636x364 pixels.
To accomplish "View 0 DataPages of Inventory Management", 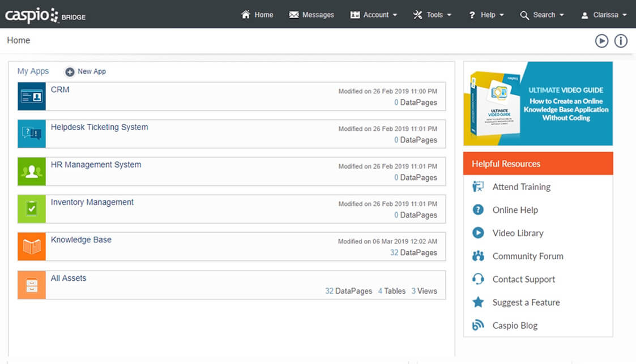I will (415, 215).
